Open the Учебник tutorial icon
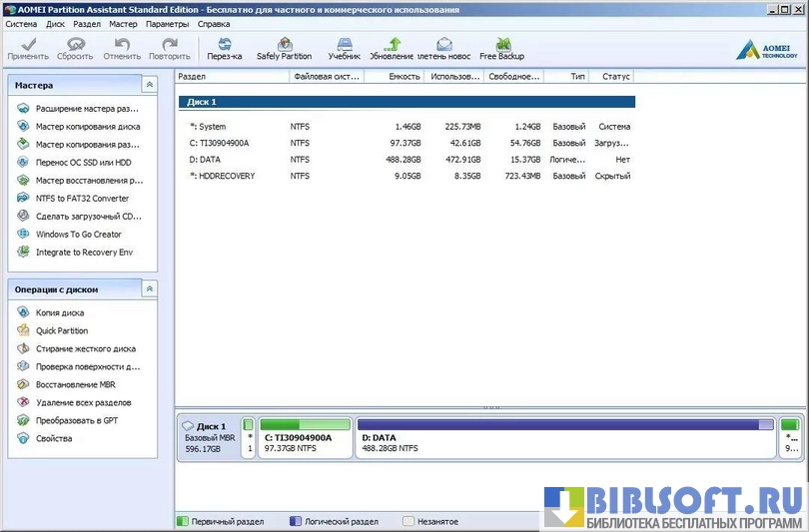 point(344,48)
